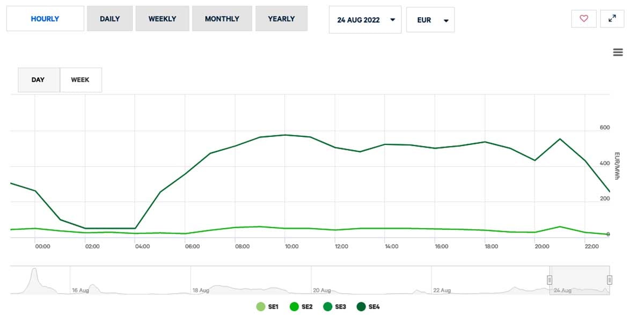
Task: Open the EUR currency dropdown
Action: (430, 20)
